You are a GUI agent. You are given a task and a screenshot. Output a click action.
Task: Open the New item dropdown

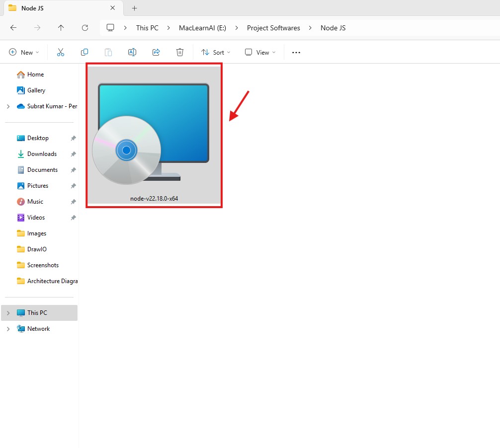click(x=24, y=52)
